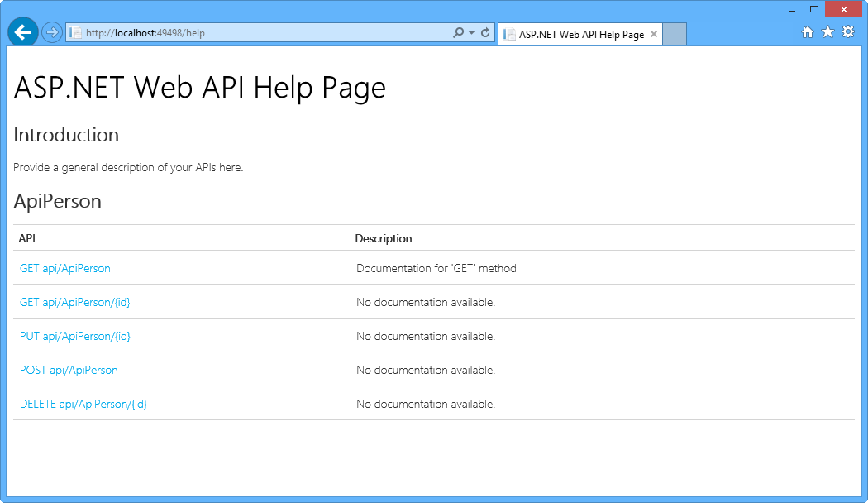Close the ASP.NET Web API Help Page tab
868x503 pixels.
pos(653,34)
